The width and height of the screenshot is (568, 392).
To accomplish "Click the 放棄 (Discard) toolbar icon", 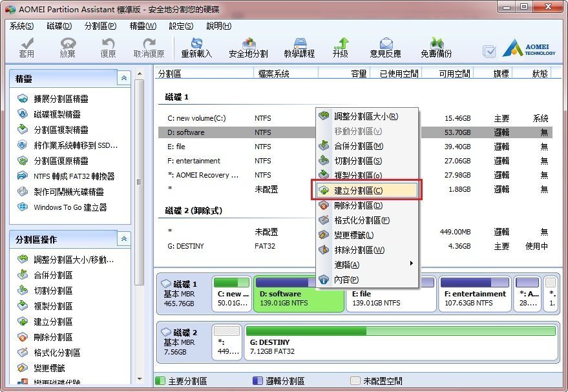I will coord(68,43).
